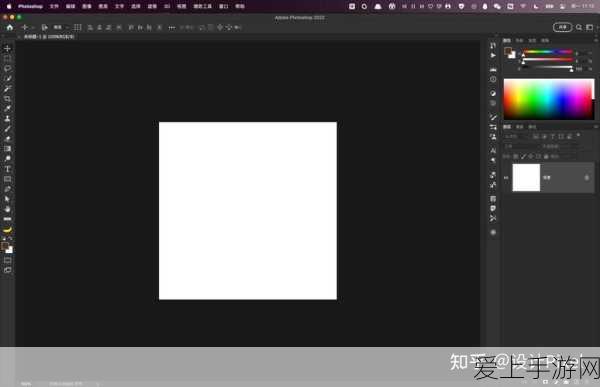
Task: Toggle visibility of the Background layer
Action: coord(506,178)
